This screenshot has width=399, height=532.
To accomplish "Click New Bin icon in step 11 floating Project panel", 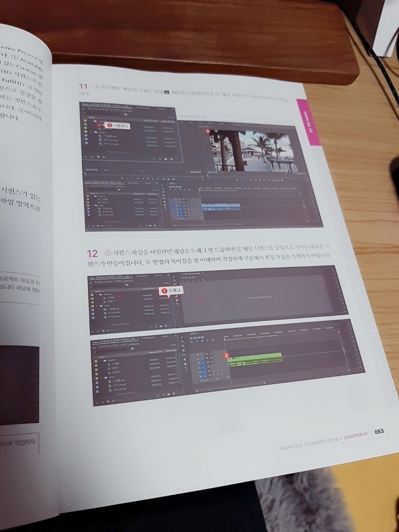I will (x=166, y=159).
